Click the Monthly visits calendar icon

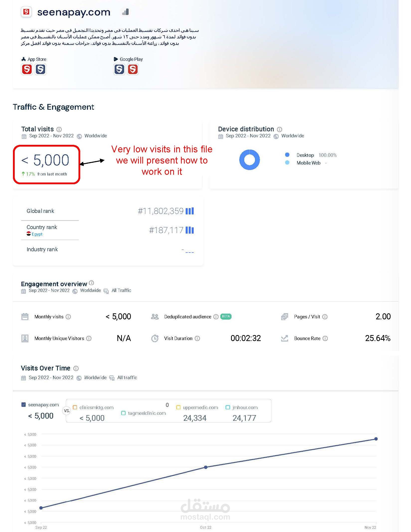[x=25, y=317]
